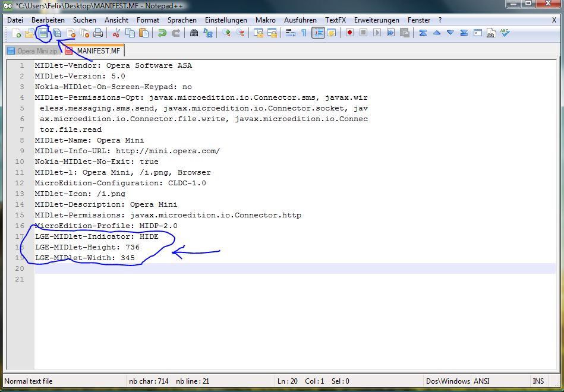Toggle word wrap in the toolbar

[x=290, y=33]
